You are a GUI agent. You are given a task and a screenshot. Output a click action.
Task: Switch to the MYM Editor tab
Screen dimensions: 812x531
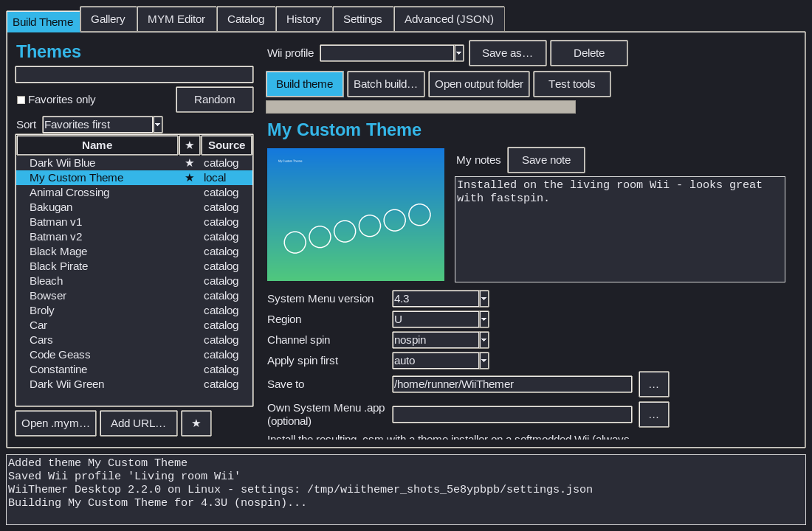click(176, 19)
